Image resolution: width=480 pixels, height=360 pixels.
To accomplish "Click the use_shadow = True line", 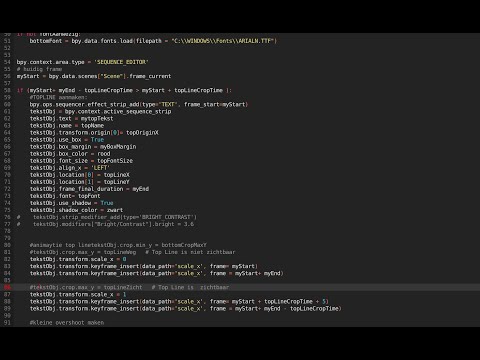I will [x=71, y=203].
